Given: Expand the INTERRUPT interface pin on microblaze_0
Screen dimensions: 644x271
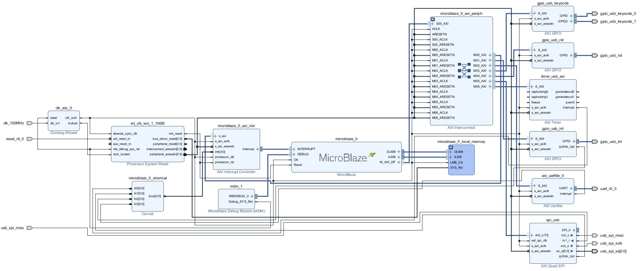Looking at the screenshot, I should point(294,149).
